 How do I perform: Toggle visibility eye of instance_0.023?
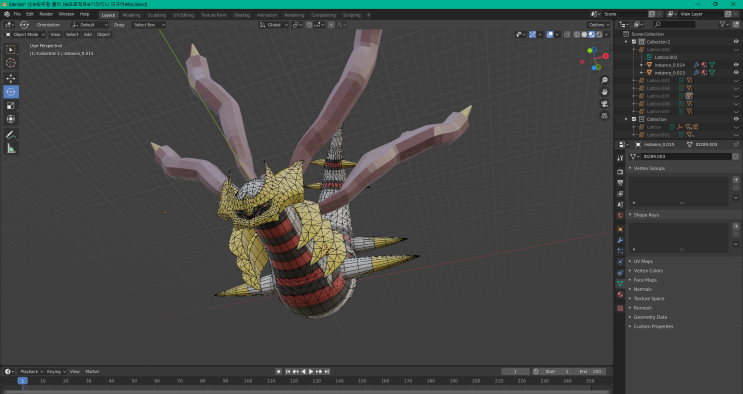click(736, 73)
